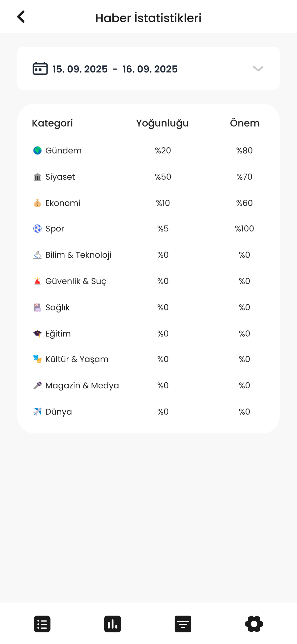Image resolution: width=297 pixels, height=644 pixels.
Task: Tap the Dünya airplane icon
Action: (x=37, y=412)
